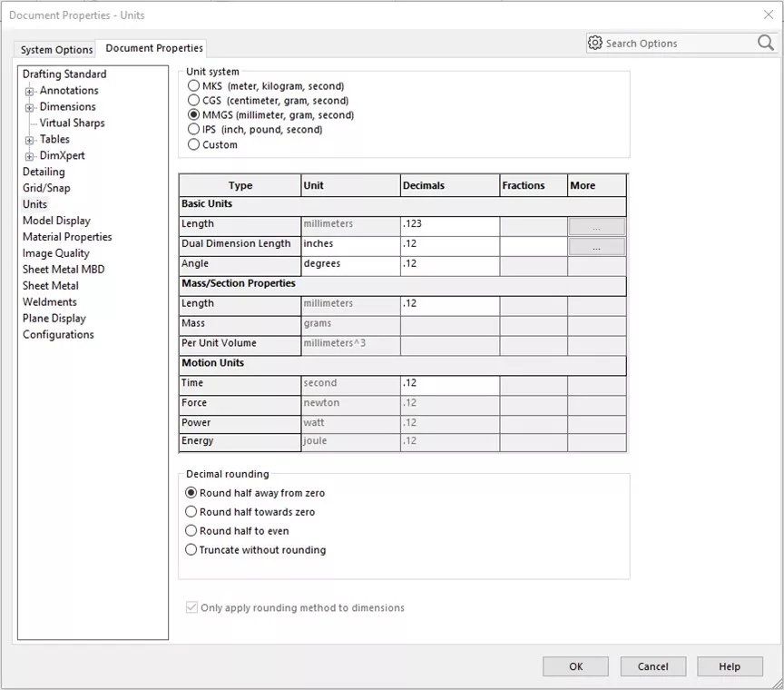This screenshot has height=690, width=784.
Task: Open the More options for Dual Dimension Length
Action: (596, 245)
